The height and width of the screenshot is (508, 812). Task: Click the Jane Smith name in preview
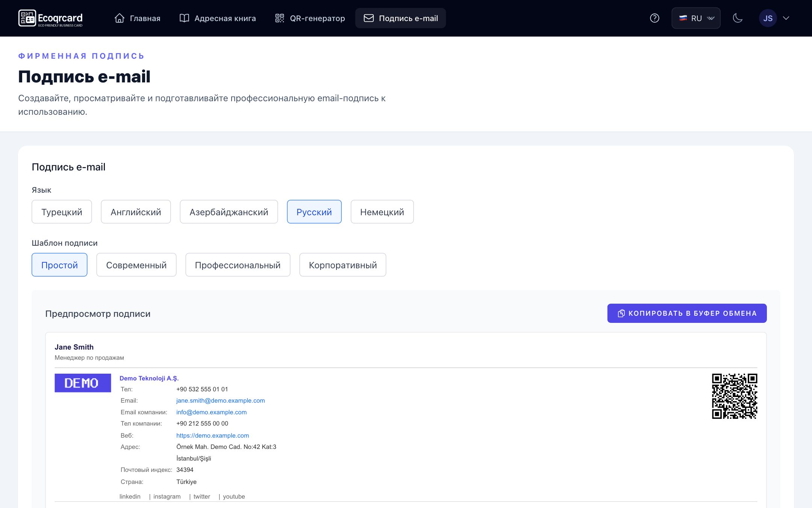coord(74,347)
